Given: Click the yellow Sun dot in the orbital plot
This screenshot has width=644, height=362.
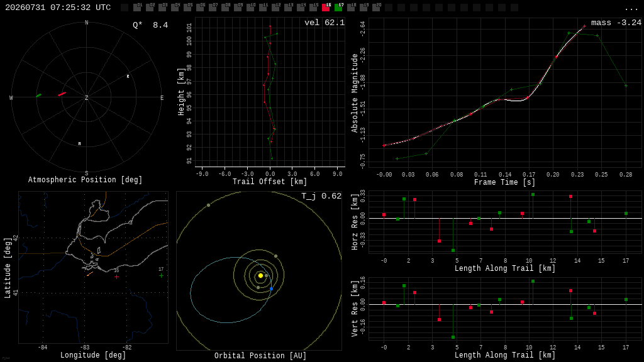Looking at the screenshot, I should coord(260,275).
